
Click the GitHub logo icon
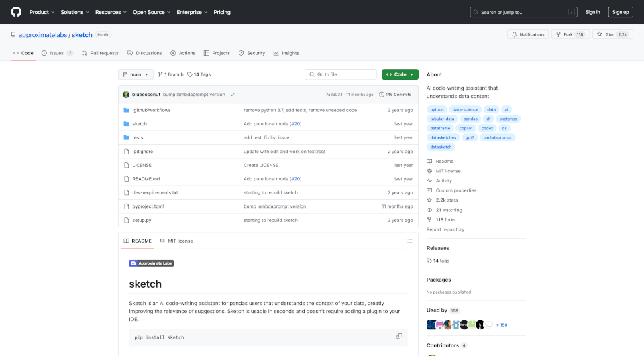(x=16, y=12)
